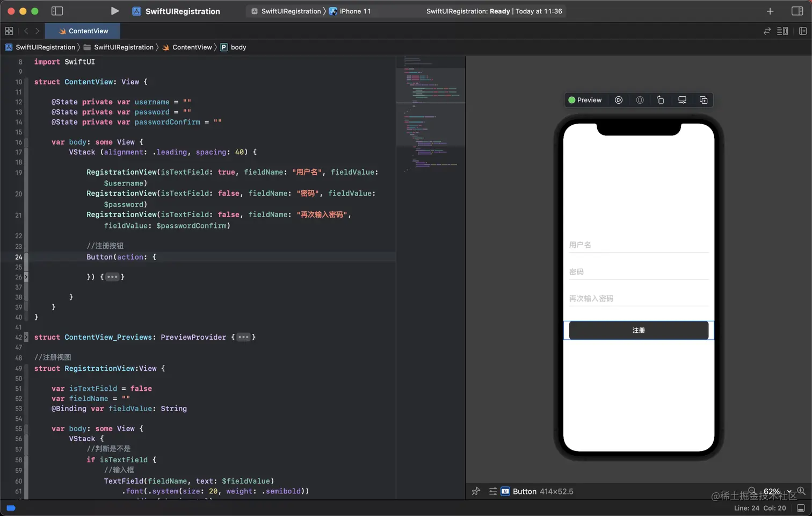Click the SwiftUIRegistration project breadcrumb

40,47
